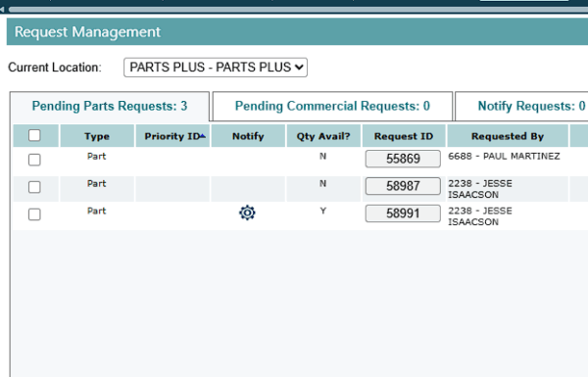This screenshot has height=377, width=588.
Task: Click Qty Avail value N for request 55869
Action: click(322, 157)
